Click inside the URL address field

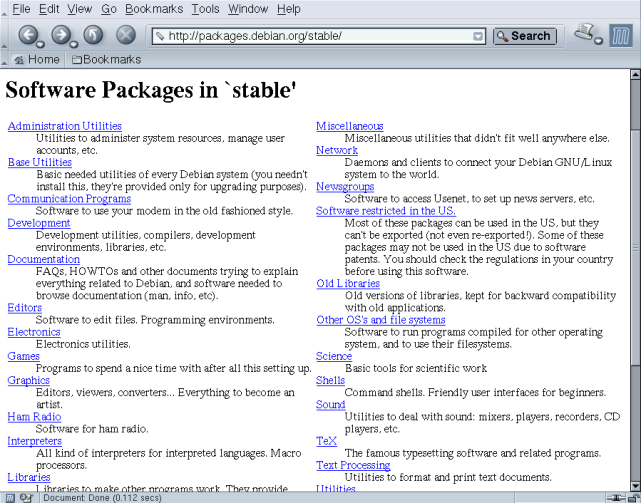319,36
